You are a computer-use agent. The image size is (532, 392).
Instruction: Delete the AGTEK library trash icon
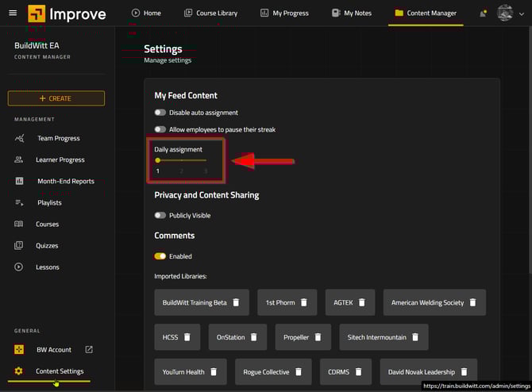[x=361, y=302]
